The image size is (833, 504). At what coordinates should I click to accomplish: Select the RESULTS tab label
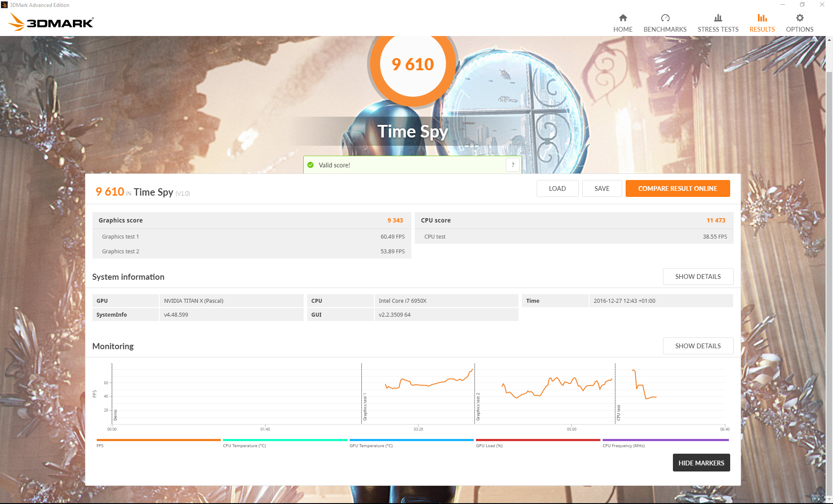tap(762, 29)
